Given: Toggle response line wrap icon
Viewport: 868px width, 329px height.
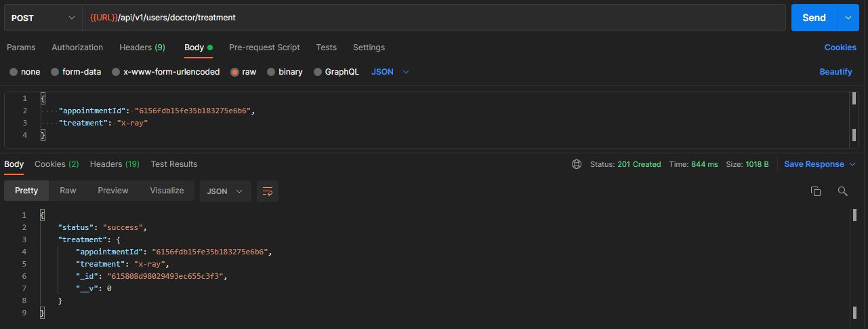Looking at the screenshot, I should (268, 191).
